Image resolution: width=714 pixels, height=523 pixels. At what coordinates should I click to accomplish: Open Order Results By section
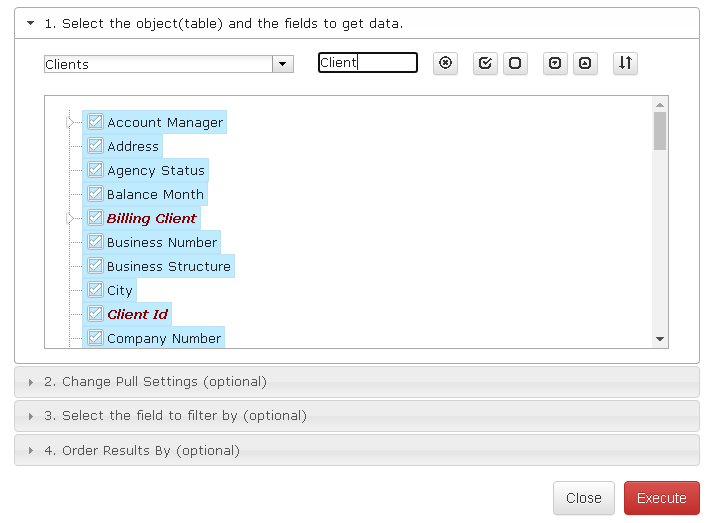click(x=357, y=451)
